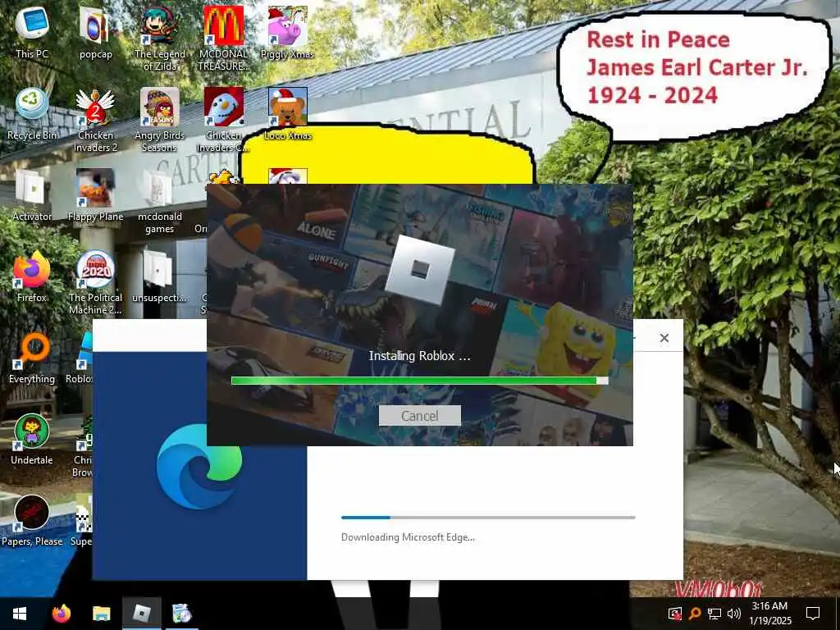The image size is (840, 630).
Task: Open the red security tray icon
Action: [x=675, y=614]
